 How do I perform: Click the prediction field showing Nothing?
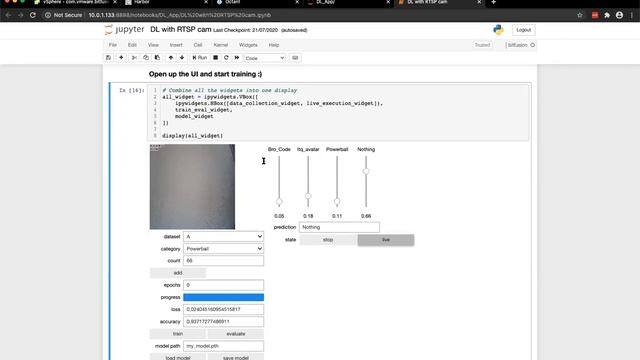click(x=339, y=227)
